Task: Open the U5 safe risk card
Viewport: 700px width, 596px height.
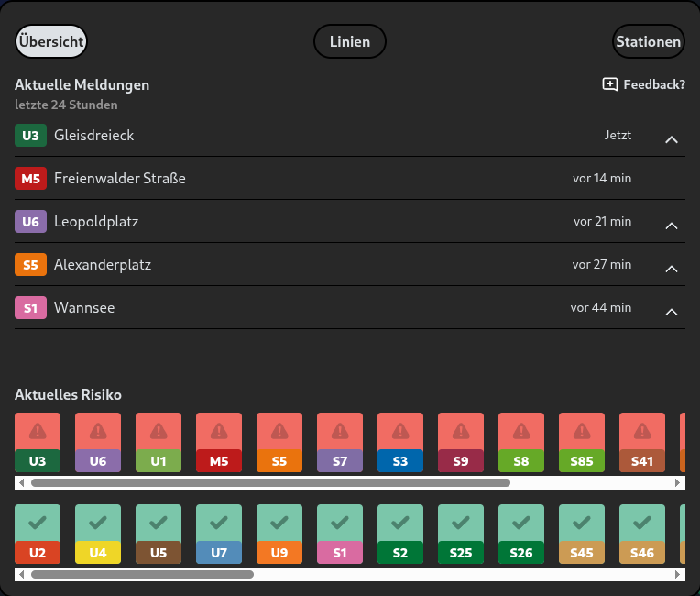Action: pos(159,534)
